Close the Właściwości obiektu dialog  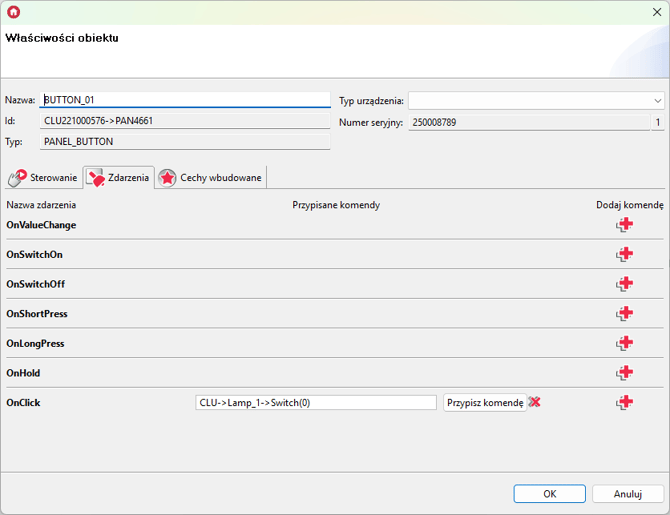[x=656, y=12]
